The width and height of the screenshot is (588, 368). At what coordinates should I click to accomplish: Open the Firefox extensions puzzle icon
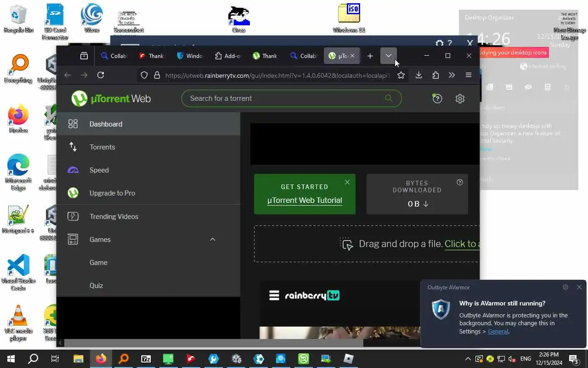click(435, 75)
